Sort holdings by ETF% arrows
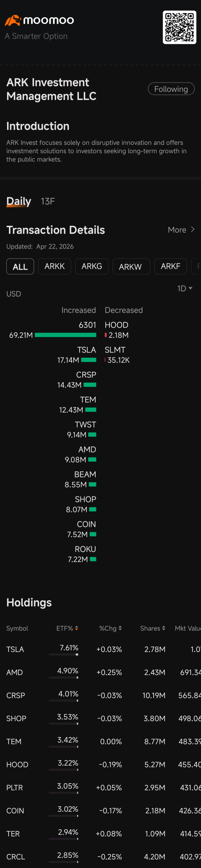This screenshot has width=201, height=868. click(76, 628)
